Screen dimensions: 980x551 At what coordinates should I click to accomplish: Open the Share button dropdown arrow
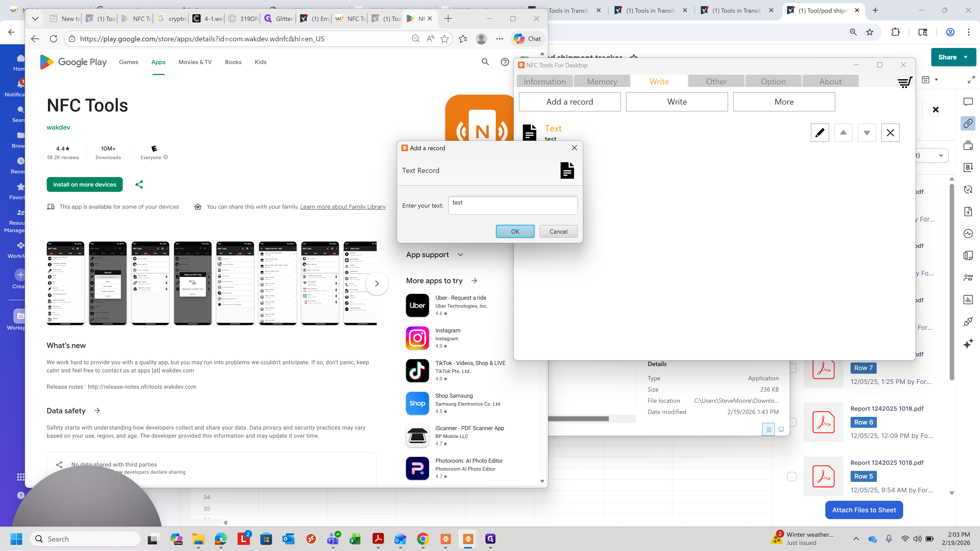pyautogui.click(x=965, y=57)
